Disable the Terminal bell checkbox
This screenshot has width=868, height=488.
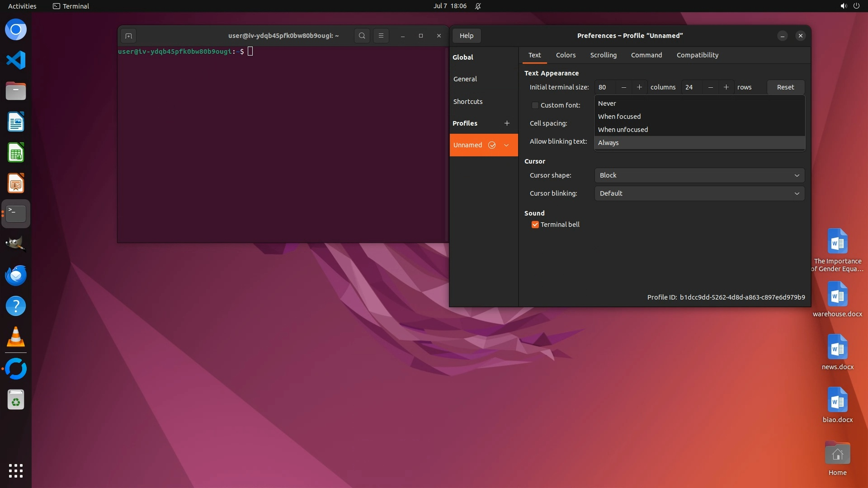[535, 225]
